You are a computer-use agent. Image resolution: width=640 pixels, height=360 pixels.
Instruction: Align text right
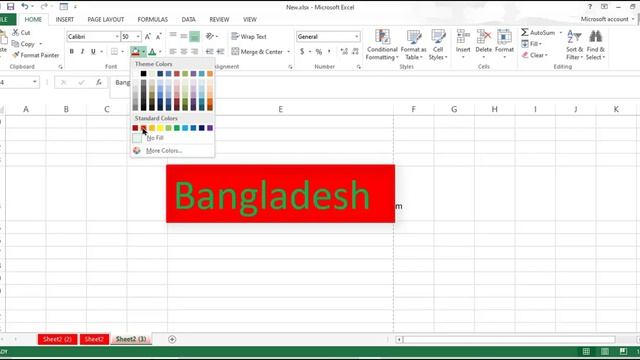click(x=194, y=51)
